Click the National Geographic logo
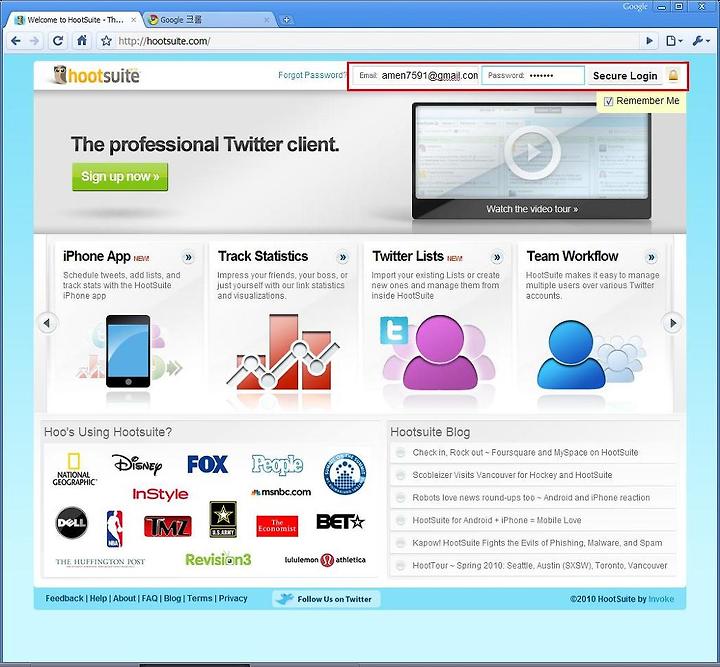720x667 pixels. pyautogui.click(x=74, y=469)
